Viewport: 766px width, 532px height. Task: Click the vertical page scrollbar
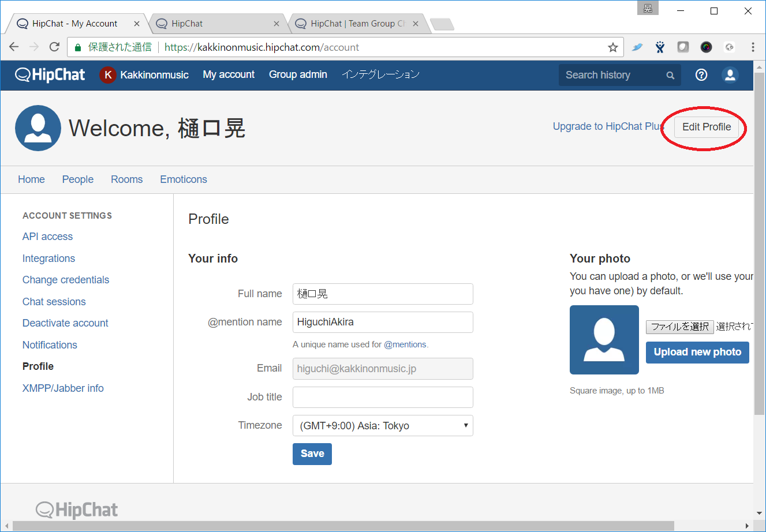[x=759, y=242]
